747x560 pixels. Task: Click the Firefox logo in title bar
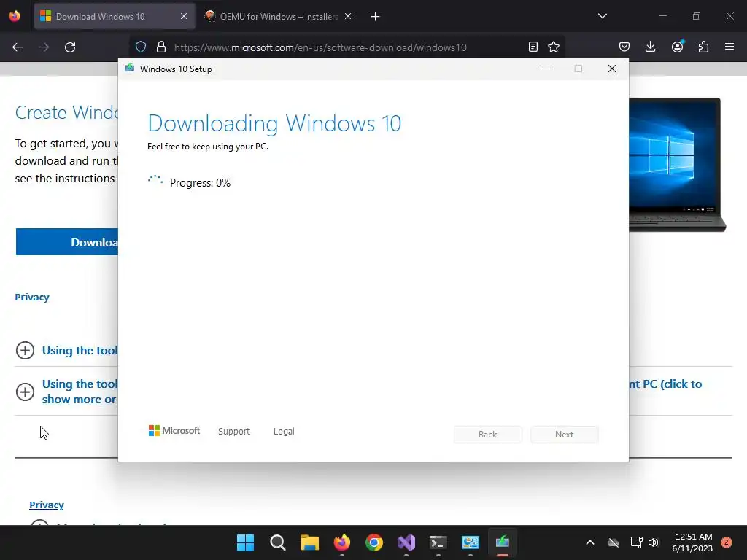click(15, 16)
